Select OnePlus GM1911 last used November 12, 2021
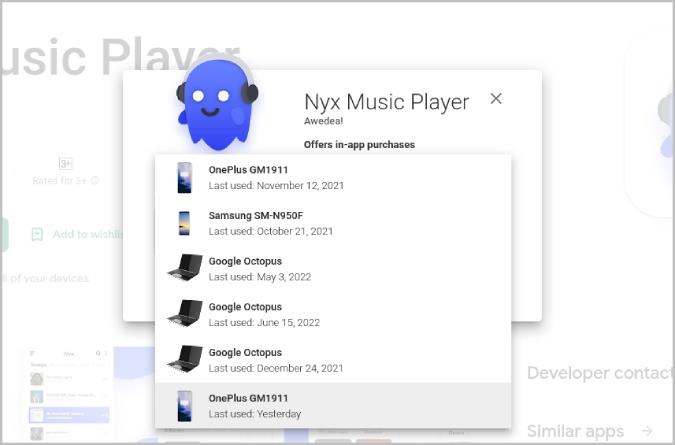The height and width of the screenshot is (445, 675). (x=333, y=177)
